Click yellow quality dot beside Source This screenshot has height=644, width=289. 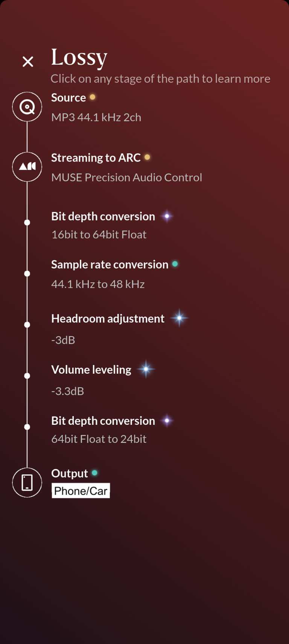coord(93,97)
